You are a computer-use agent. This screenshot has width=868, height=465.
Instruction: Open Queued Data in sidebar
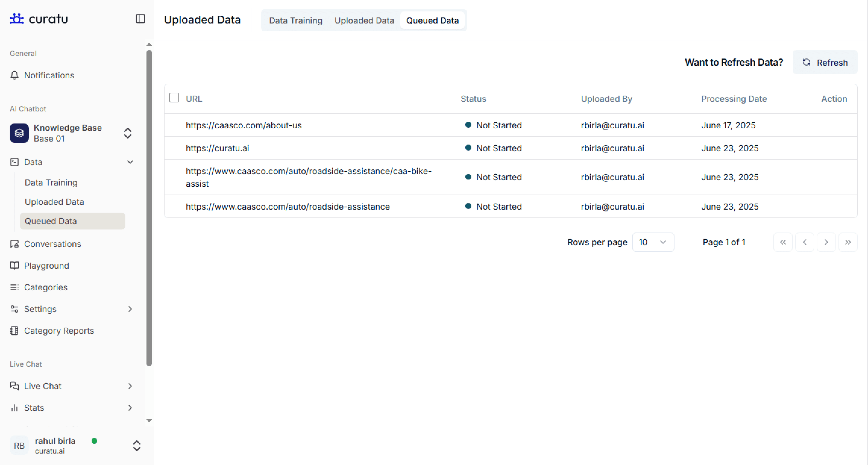tap(72, 221)
